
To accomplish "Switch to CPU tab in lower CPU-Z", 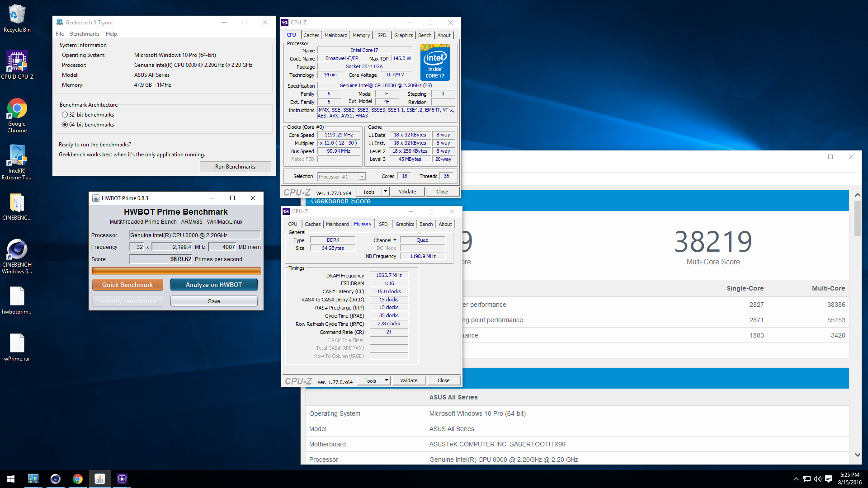I will pos(292,224).
